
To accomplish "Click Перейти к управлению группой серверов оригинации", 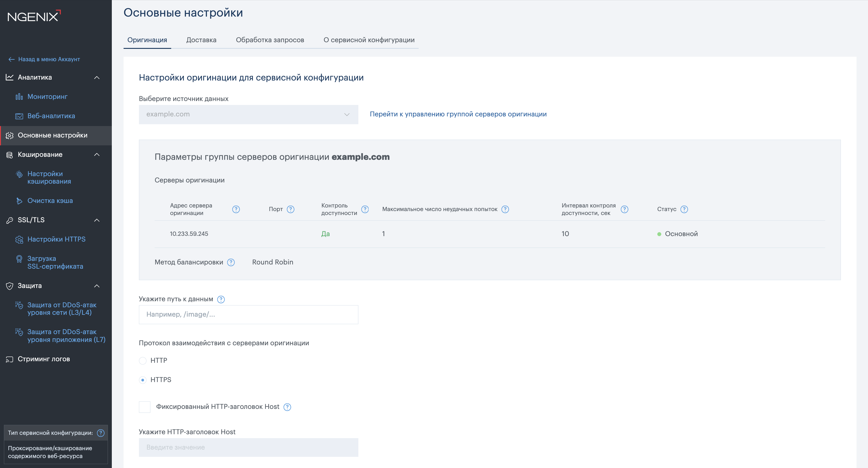I will 458,114.
